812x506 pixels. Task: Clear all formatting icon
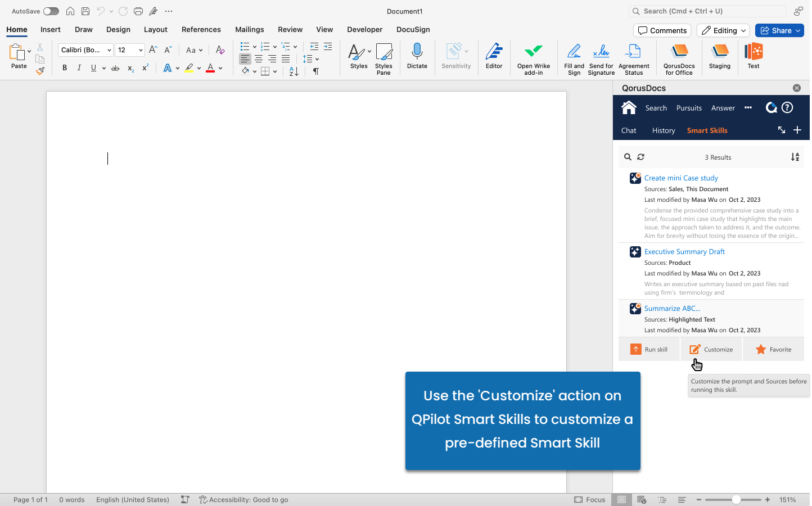pyautogui.click(x=220, y=50)
